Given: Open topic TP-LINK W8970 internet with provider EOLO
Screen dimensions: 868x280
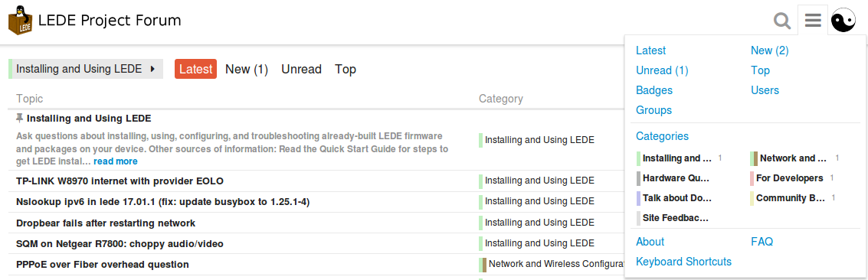Looking at the screenshot, I should coord(120,181).
